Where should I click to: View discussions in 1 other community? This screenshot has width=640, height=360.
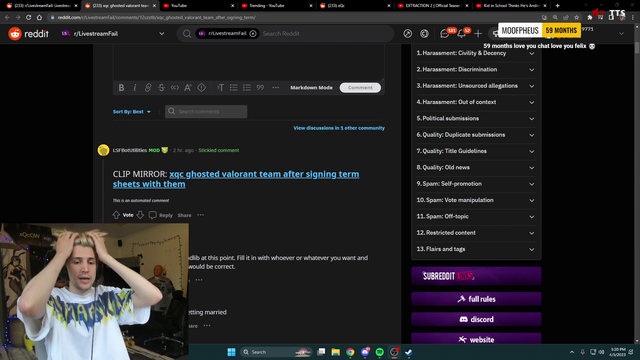(x=339, y=128)
